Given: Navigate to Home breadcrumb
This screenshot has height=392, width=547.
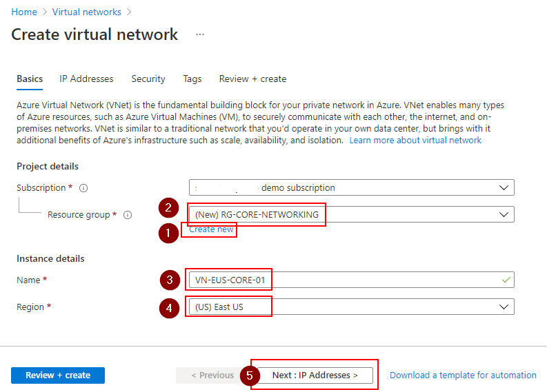Looking at the screenshot, I should click(24, 12).
